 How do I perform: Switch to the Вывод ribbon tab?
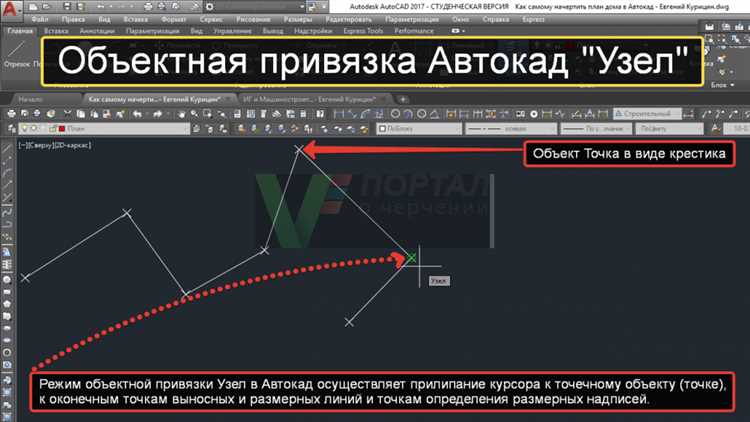click(x=273, y=31)
